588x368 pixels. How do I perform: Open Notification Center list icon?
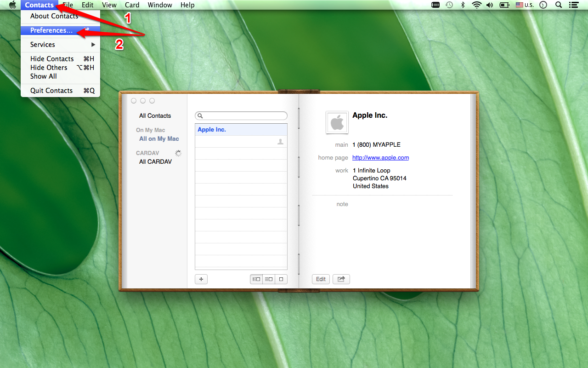pos(573,5)
